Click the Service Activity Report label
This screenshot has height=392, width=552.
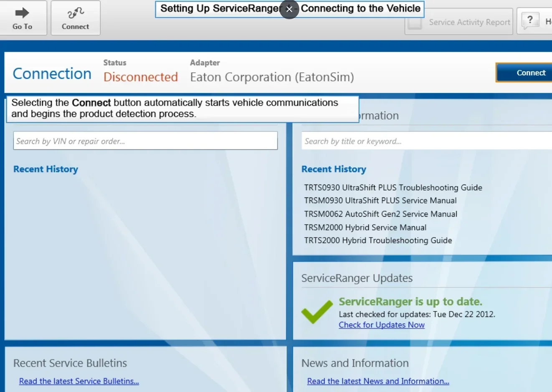(x=469, y=23)
